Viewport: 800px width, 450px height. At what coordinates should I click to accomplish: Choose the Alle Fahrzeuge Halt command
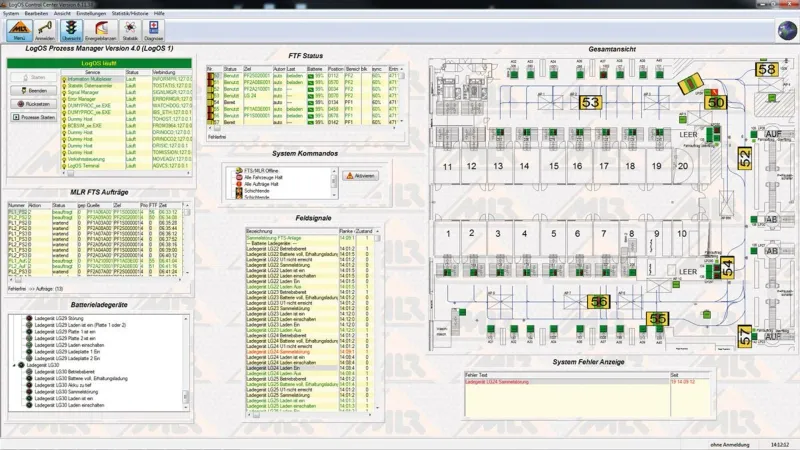pos(263,178)
